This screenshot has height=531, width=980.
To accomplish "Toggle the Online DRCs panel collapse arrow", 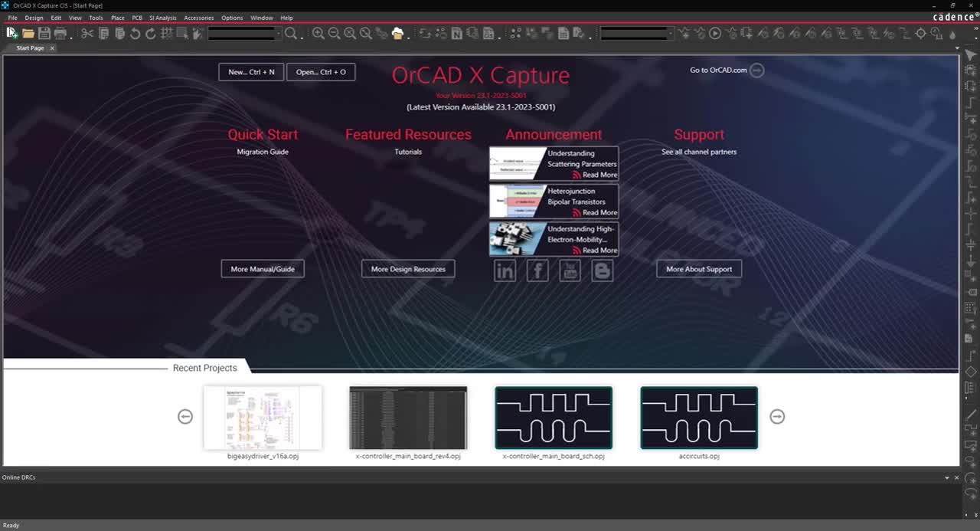I will [947, 477].
